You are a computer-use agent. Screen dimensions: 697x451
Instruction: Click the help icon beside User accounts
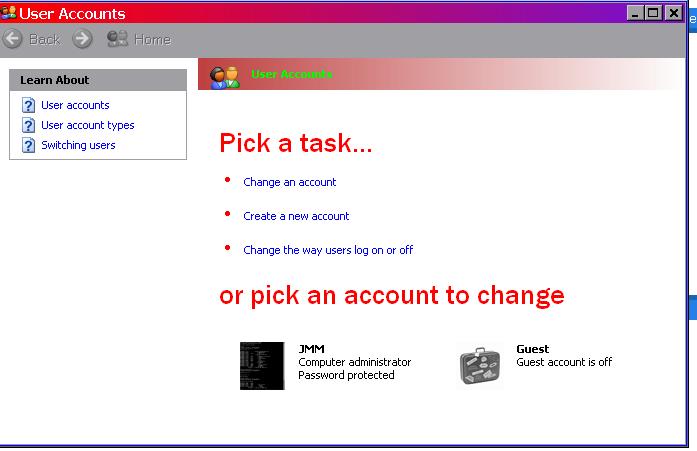tap(28, 105)
